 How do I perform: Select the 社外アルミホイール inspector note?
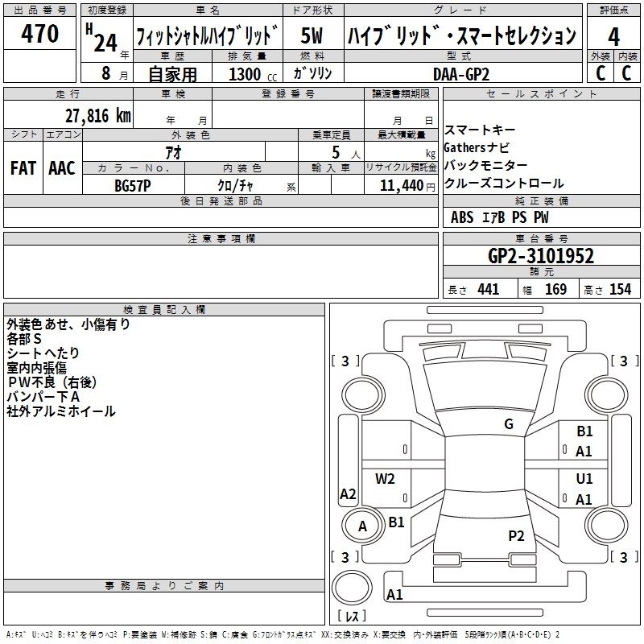61,411
